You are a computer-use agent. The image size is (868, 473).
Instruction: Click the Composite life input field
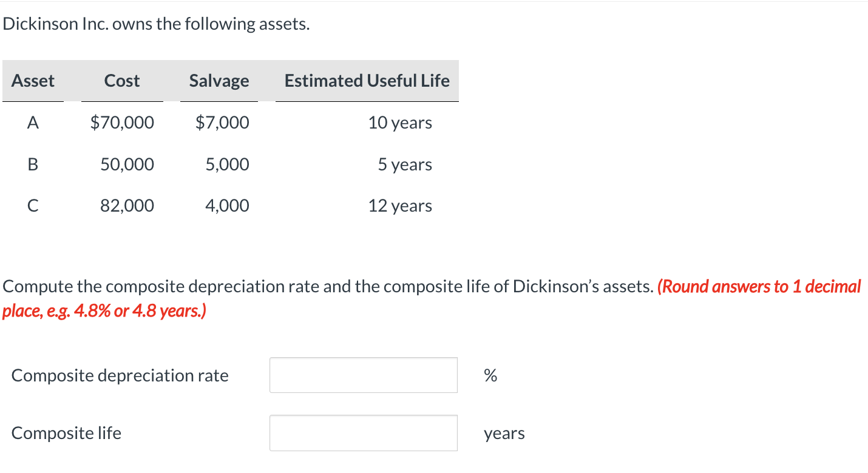[x=363, y=432]
